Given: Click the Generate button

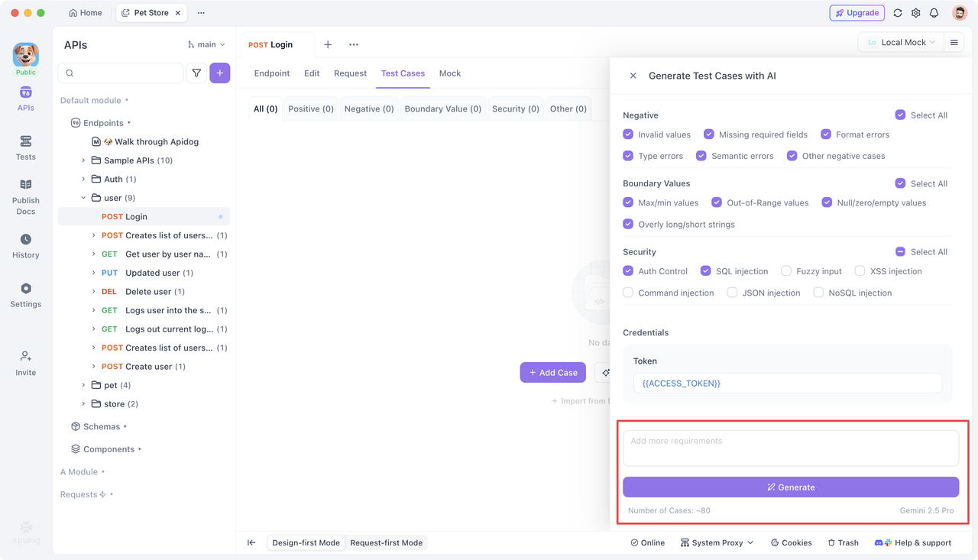Looking at the screenshot, I should coord(790,487).
